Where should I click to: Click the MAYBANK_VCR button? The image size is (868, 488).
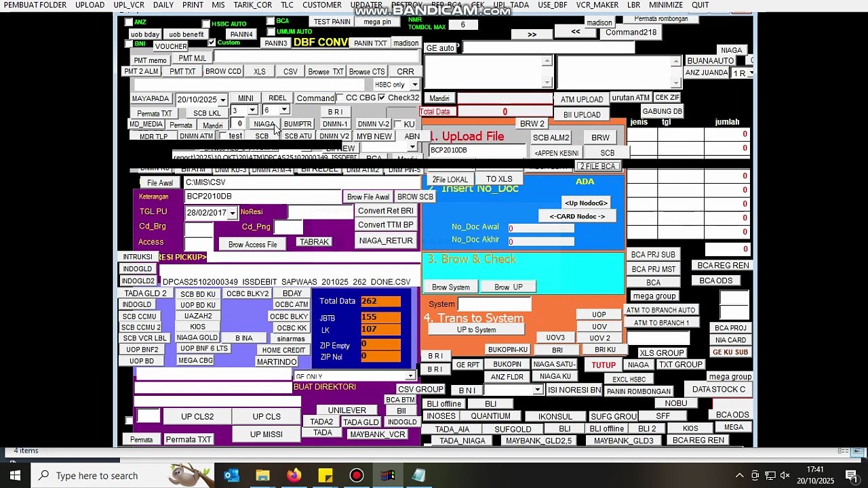pos(378,434)
